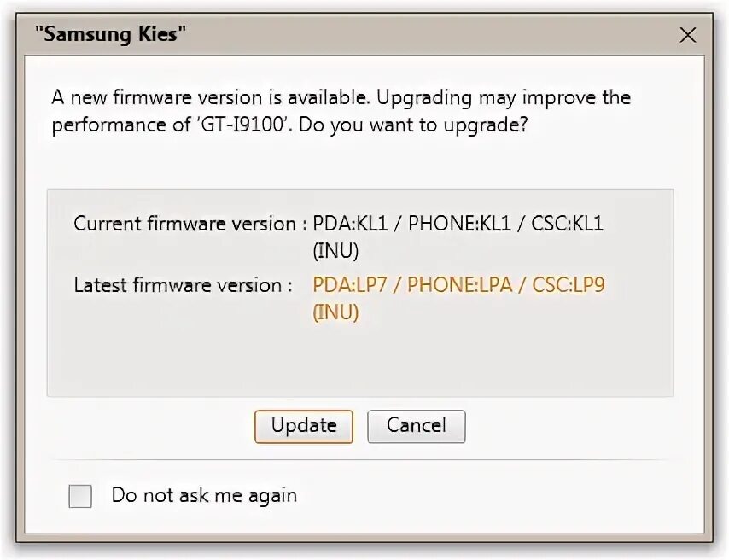Viewport: 729px width, 560px height.
Task: Click the black (INU) region code
Action: (335, 251)
